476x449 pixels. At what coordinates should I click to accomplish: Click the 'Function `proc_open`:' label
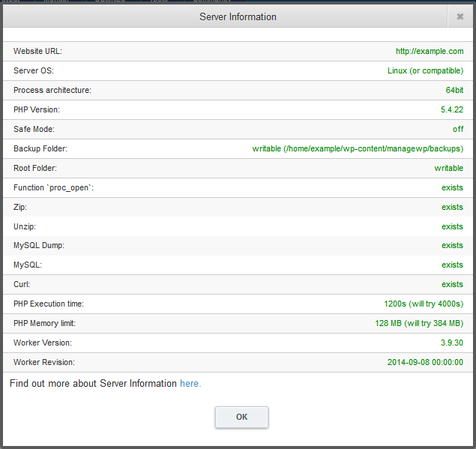53,187
